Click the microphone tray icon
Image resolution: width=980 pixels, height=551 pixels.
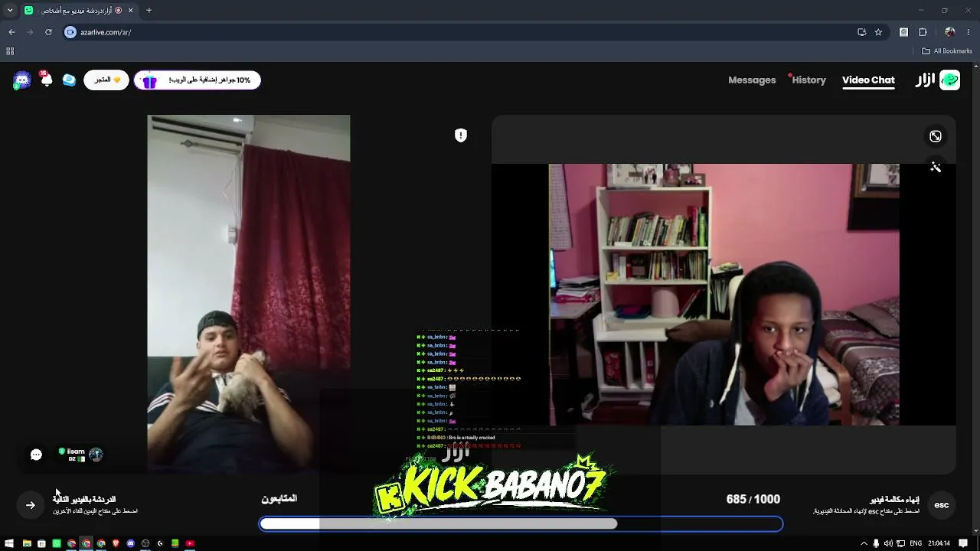pos(876,543)
